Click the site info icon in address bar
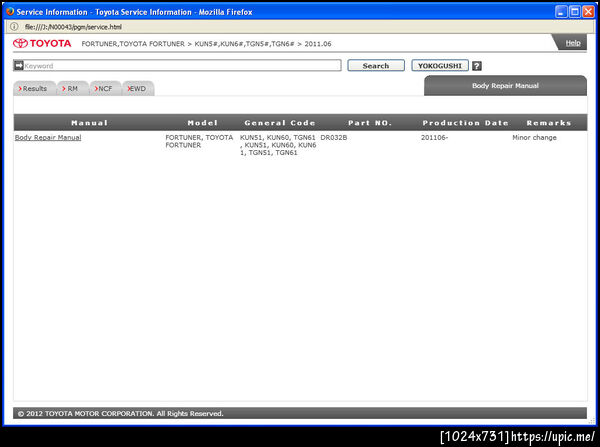The height and width of the screenshot is (447, 600). tap(14, 27)
